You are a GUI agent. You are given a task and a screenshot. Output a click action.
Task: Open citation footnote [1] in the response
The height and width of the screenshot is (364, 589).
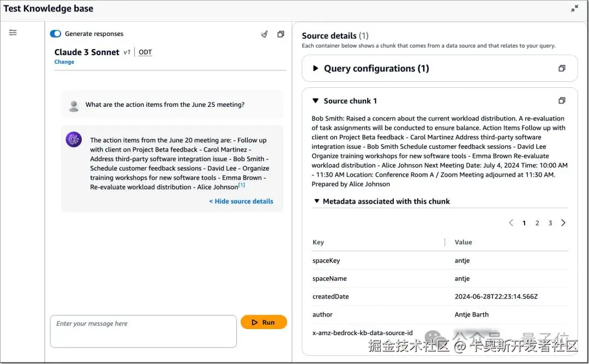point(242,185)
